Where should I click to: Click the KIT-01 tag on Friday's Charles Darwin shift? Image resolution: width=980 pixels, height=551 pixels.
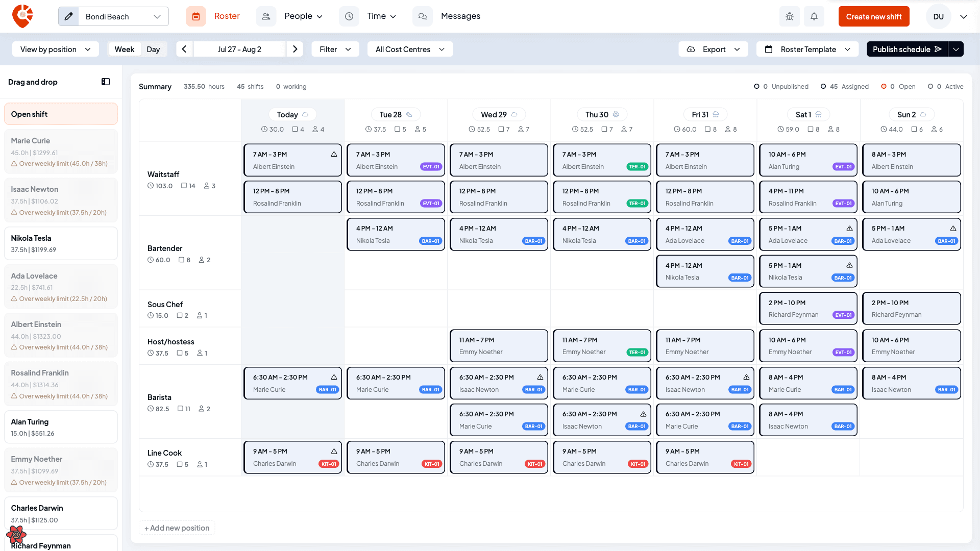point(741,464)
